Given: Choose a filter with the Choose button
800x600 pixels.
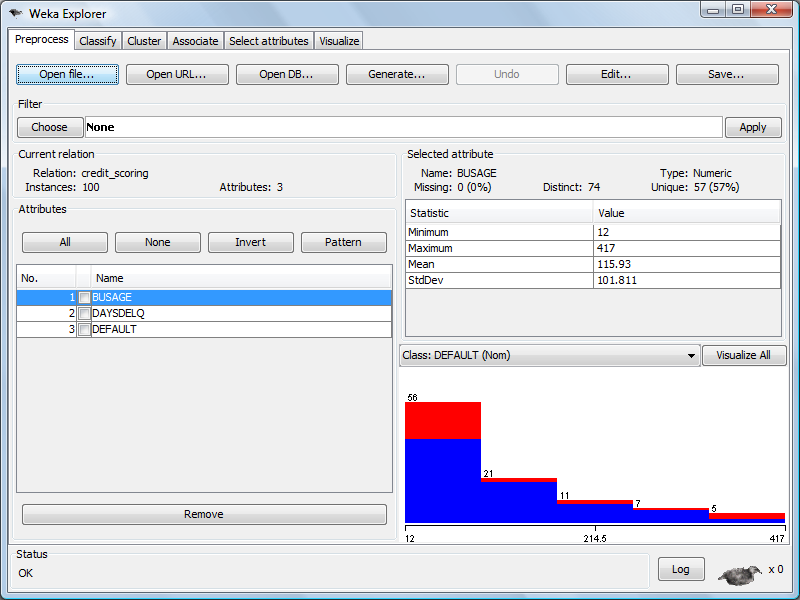Looking at the screenshot, I should [50, 127].
